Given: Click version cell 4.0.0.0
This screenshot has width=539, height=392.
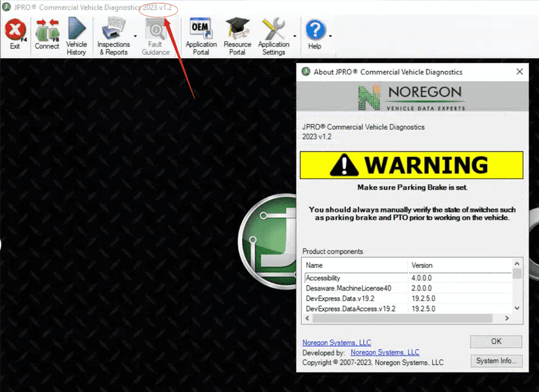Looking at the screenshot, I should click(421, 278).
